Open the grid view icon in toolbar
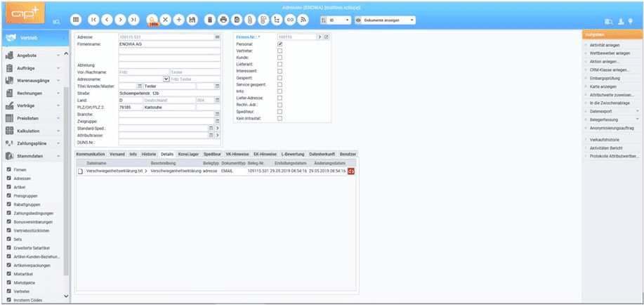This screenshot has width=644, height=305. coord(76,20)
